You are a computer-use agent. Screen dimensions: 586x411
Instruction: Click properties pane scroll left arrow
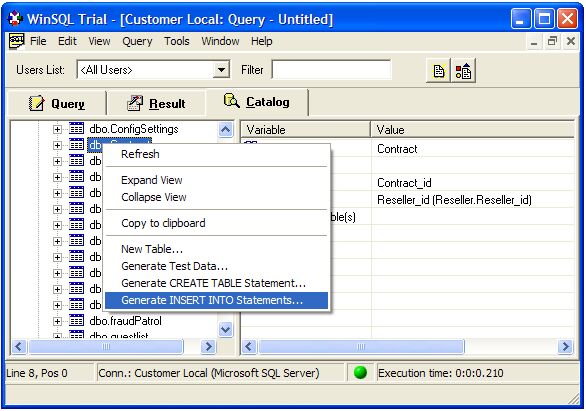(x=249, y=347)
